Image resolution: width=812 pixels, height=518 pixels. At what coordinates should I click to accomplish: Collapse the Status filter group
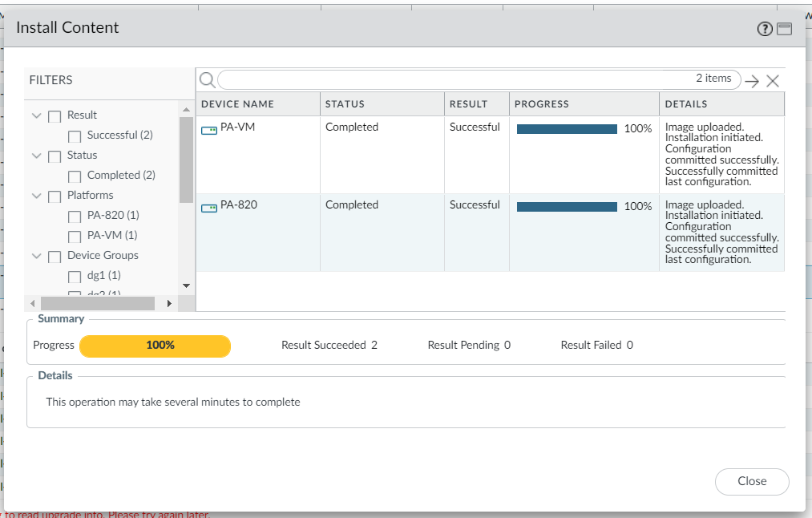pos(36,156)
